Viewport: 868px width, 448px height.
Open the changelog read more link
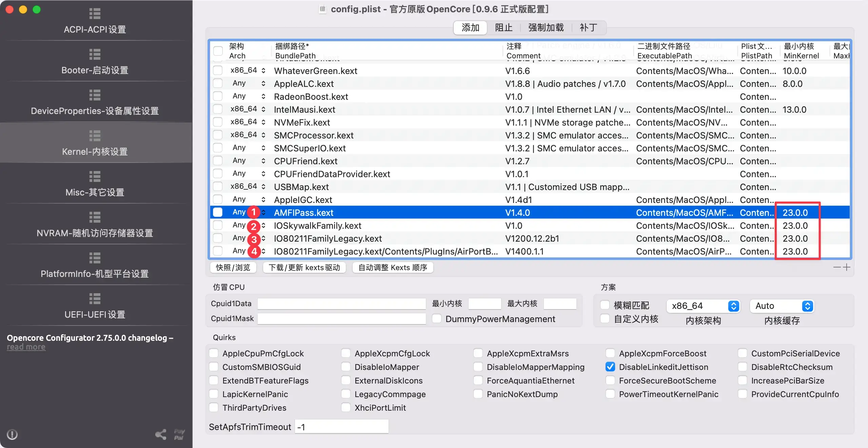(26, 347)
